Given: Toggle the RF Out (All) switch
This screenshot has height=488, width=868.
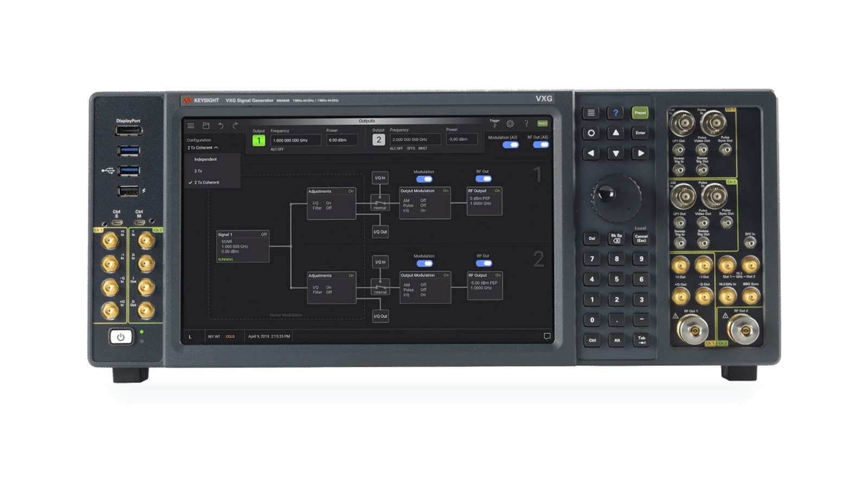Looking at the screenshot, I should (x=540, y=145).
